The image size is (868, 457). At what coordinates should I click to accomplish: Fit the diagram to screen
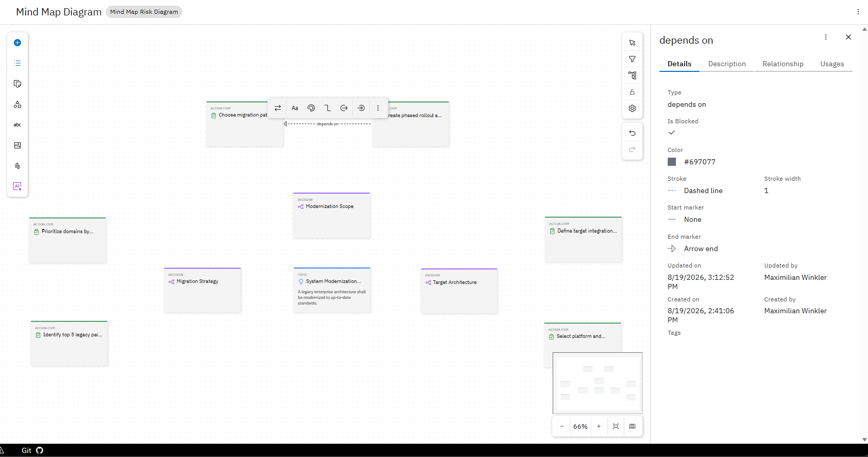[616, 426]
